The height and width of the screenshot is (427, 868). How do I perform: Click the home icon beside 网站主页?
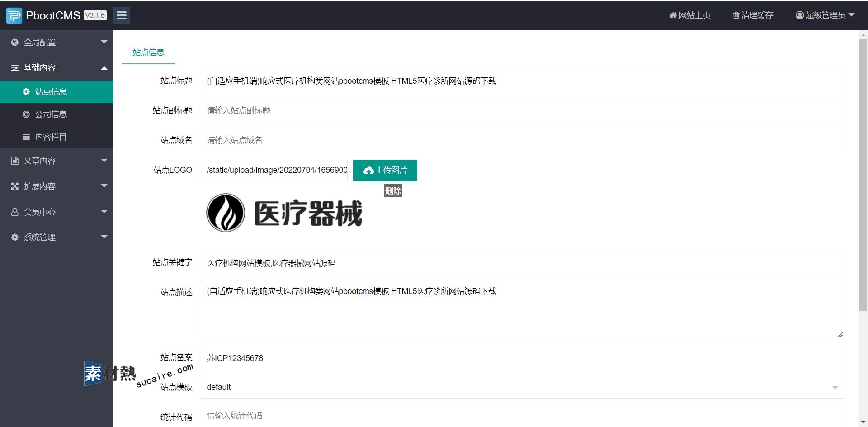coord(673,15)
